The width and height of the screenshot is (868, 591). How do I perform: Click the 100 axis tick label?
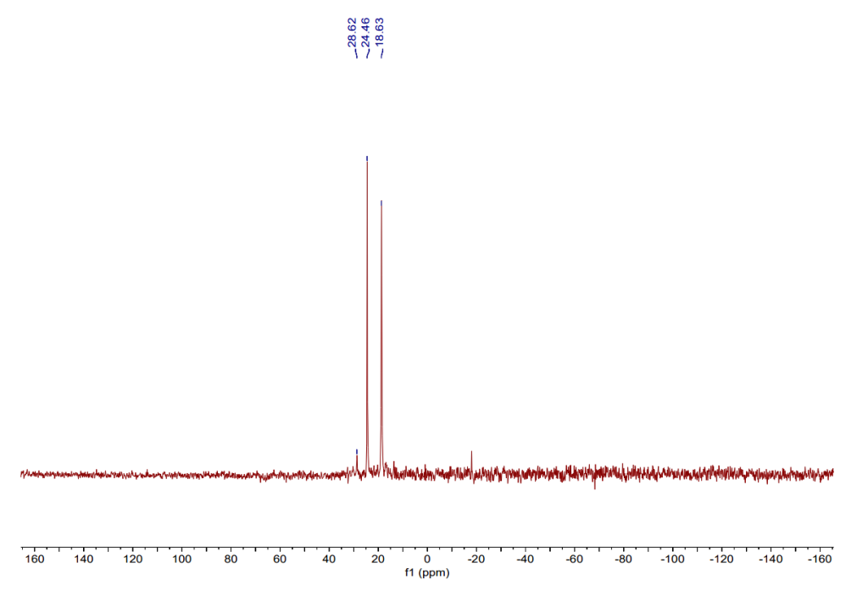pos(181,560)
